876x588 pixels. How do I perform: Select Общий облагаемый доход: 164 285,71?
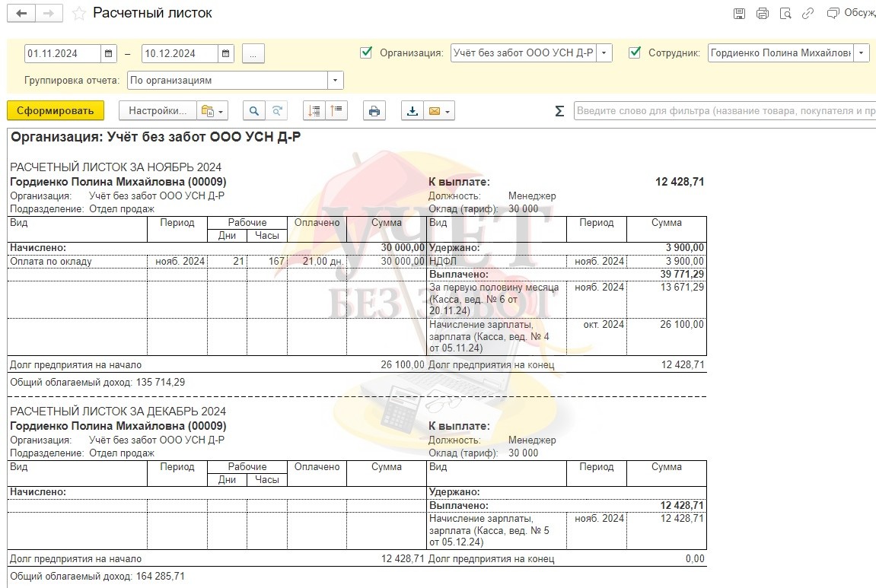pos(97,577)
